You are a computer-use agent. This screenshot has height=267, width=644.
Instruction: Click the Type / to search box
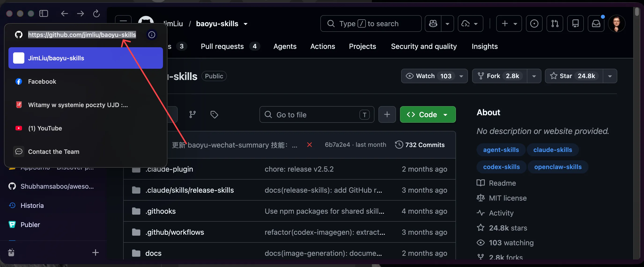tap(371, 24)
